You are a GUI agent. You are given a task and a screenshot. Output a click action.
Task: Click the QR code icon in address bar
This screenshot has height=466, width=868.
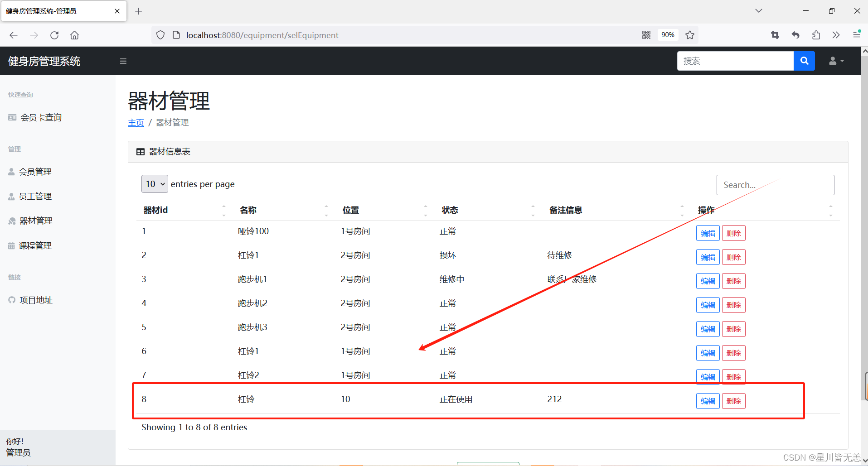click(646, 35)
